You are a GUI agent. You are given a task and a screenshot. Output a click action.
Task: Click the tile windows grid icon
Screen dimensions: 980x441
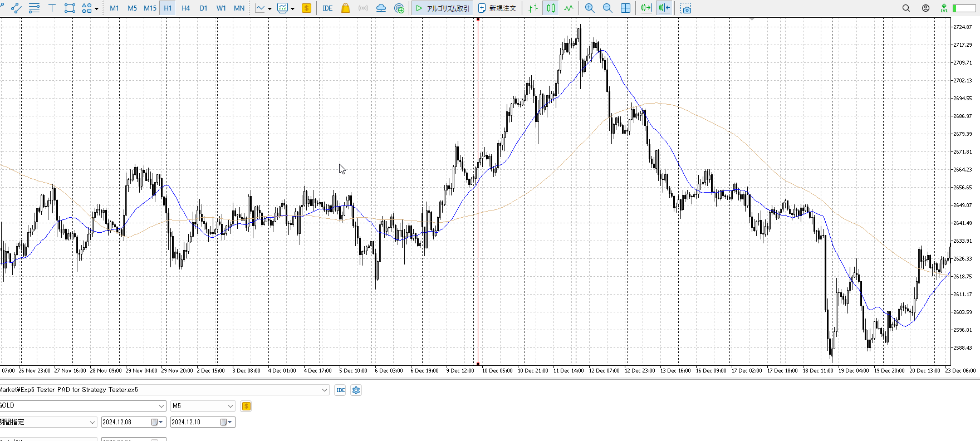625,8
